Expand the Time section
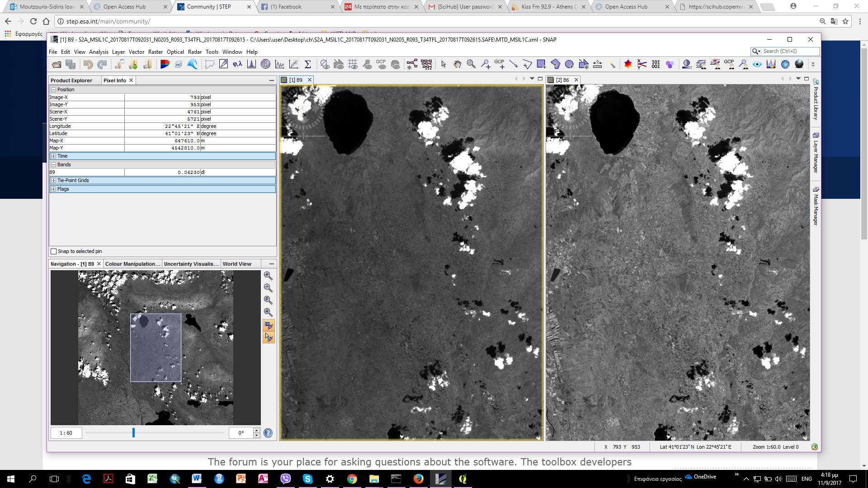This screenshot has height=488, width=868. coord(54,156)
